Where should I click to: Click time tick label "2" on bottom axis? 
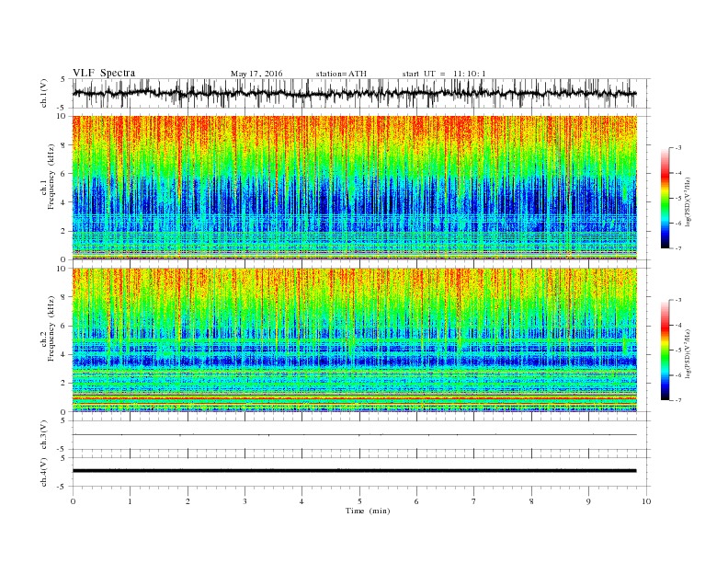pyautogui.click(x=188, y=501)
